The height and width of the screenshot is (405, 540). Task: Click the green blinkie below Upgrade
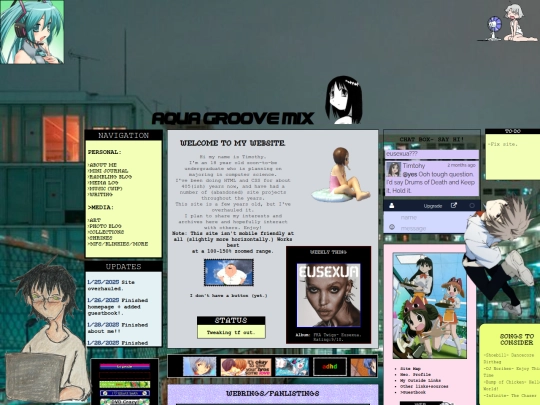tap(125, 384)
